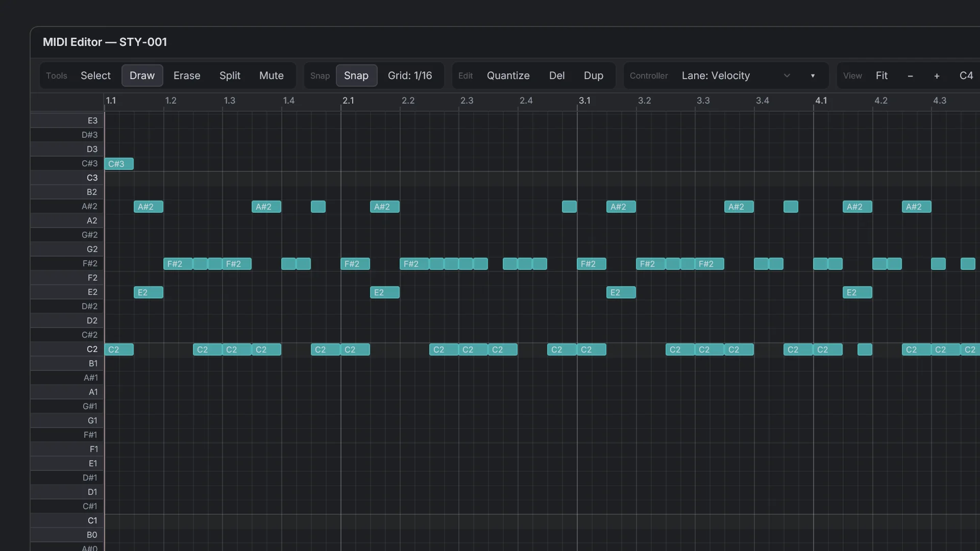Viewport: 980px width, 551px height.
Task: Select the E2 note in bar 4
Action: click(x=857, y=292)
